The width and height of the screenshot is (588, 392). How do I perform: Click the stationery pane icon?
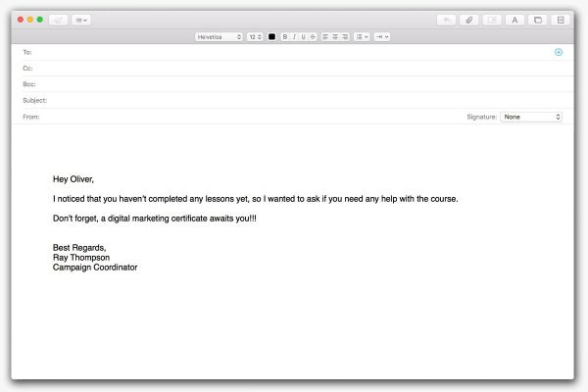(561, 20)
